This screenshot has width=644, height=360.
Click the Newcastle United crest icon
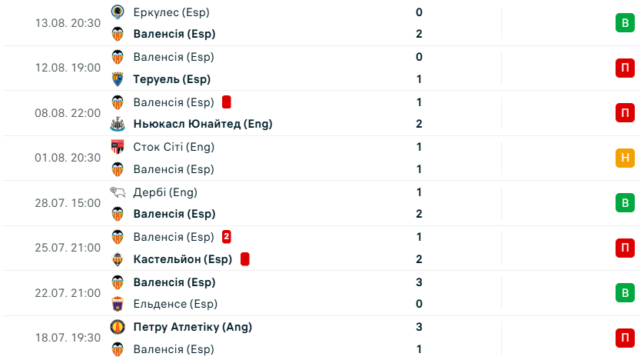click(x=118, y=124)
